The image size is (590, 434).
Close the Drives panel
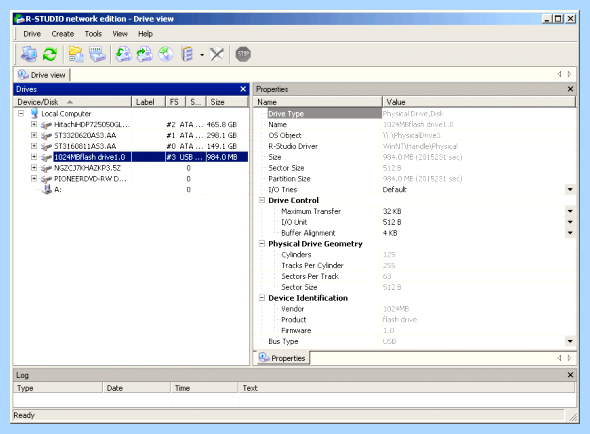(243, 89)
